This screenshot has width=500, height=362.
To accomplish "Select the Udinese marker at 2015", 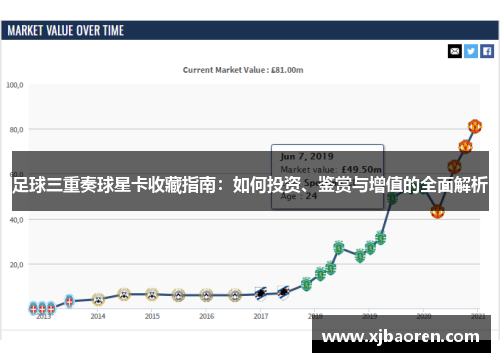I will point(152,294).
